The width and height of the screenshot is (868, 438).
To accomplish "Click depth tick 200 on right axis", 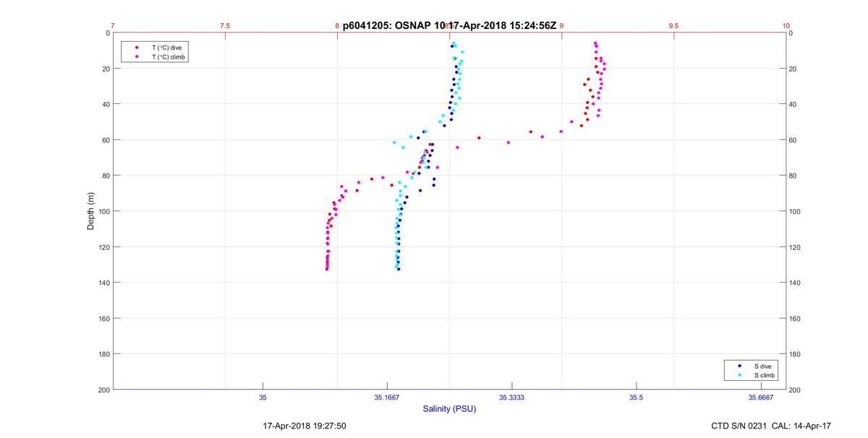I will (796, 390).
